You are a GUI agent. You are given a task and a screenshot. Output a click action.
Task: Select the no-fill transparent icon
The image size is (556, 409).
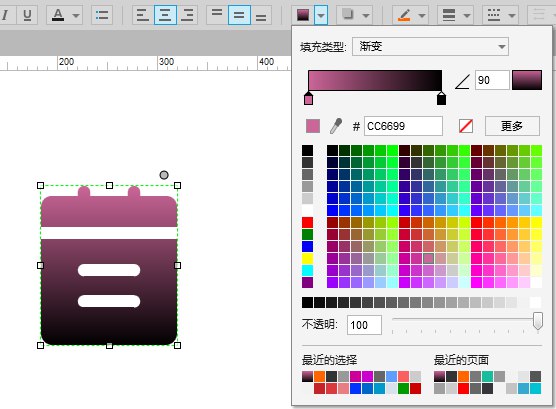click(466, 126)
